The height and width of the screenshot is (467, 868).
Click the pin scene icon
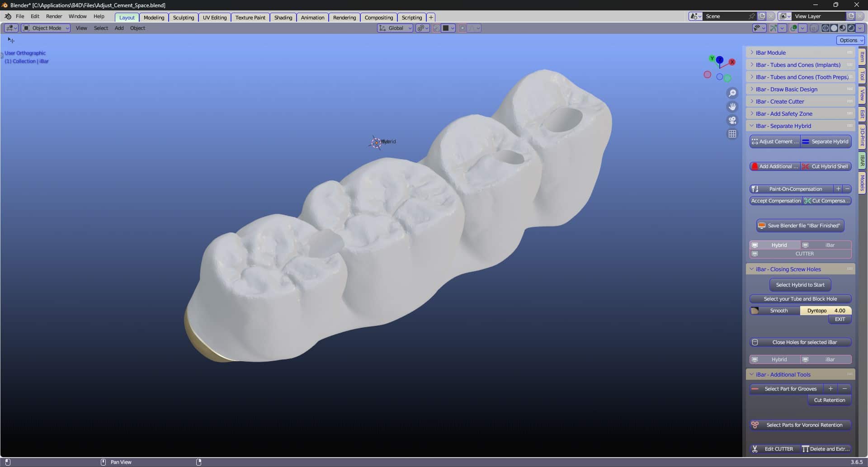[752, 16]
